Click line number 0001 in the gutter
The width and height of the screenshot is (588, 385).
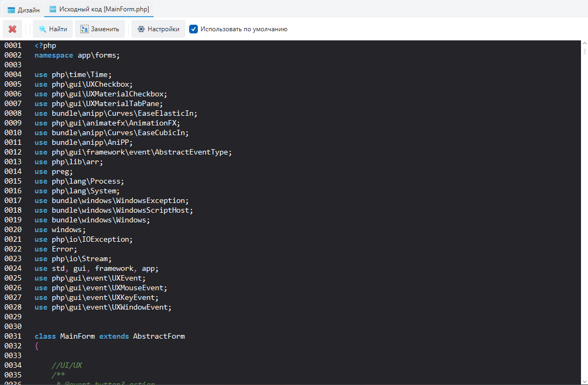[x=12, y=45]
